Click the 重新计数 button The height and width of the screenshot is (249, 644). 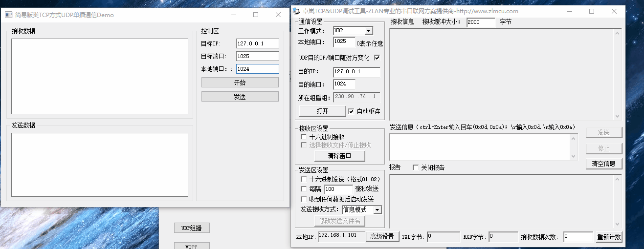[x=609, y=237]
